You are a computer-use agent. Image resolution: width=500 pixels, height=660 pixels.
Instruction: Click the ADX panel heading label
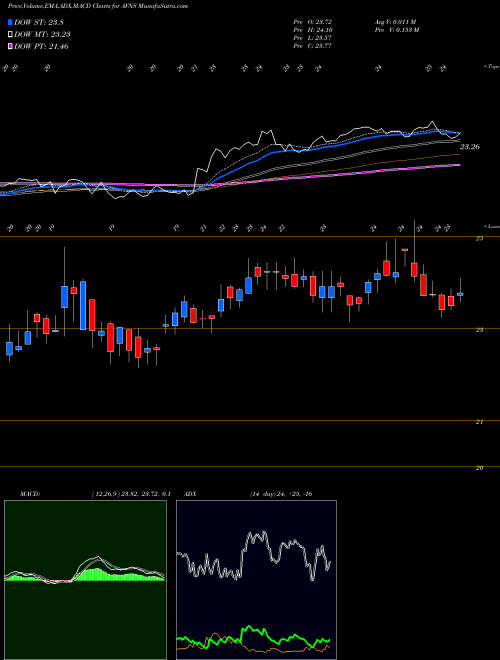coord(190,494)
